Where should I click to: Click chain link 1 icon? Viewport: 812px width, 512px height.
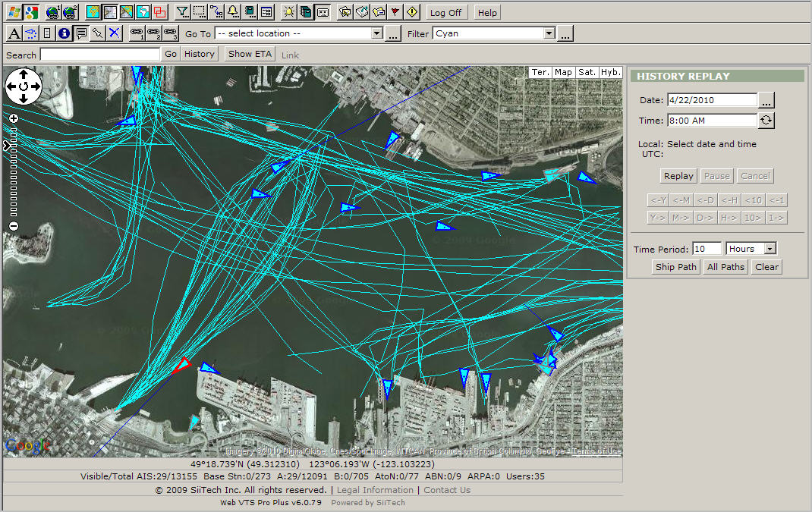tap(137, 33)
